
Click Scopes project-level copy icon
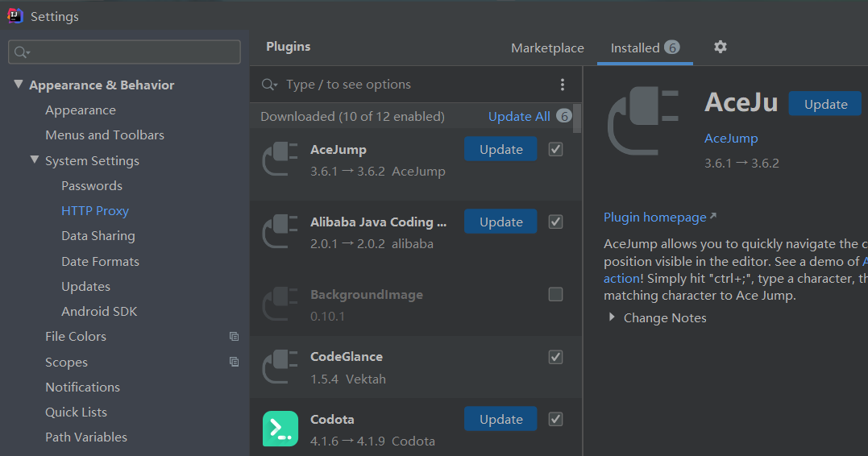[x=235, y=362]
